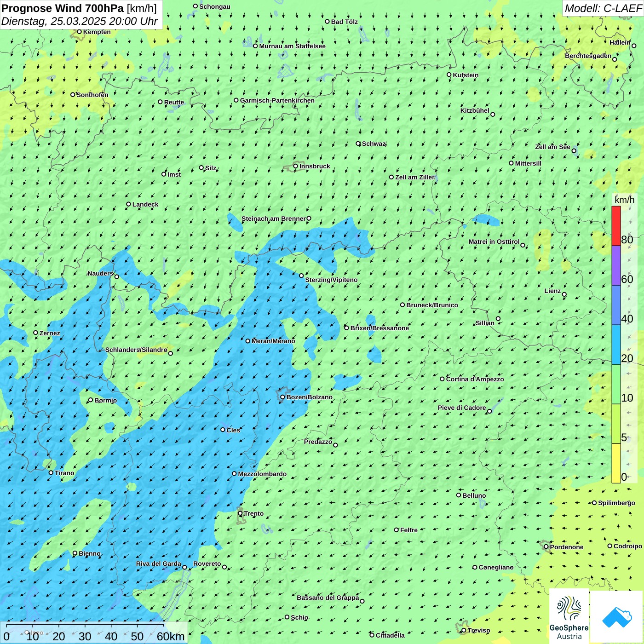Select the Pordenone city marker
The width and height of the screenshot is (644, 644).
tap(546, 547)
